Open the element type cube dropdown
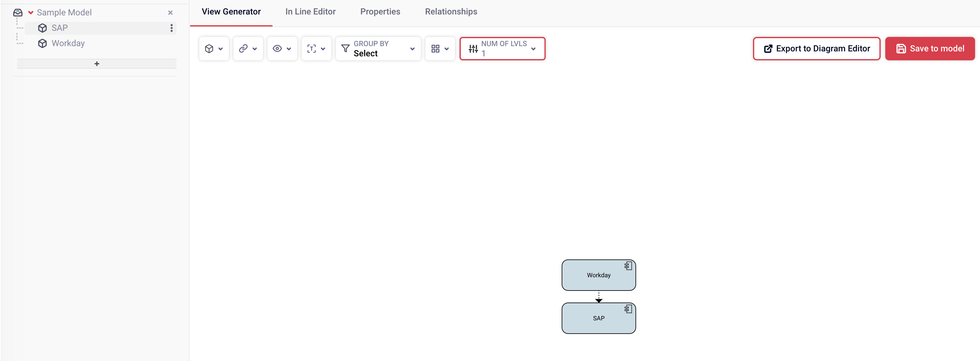Image resolution: width=980 pixels, height=361 pixels. pos(214,48)
